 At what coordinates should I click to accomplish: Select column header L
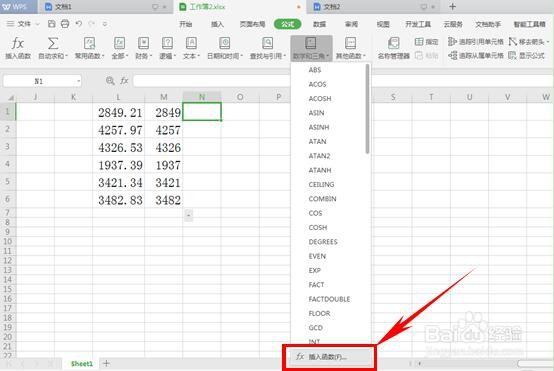tap(118, 97)
